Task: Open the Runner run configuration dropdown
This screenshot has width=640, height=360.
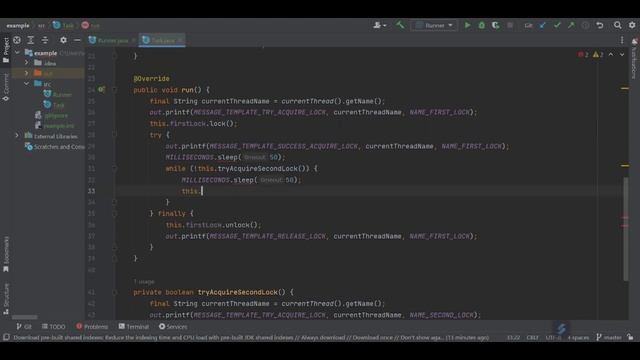Action: (x=434, y=25)
